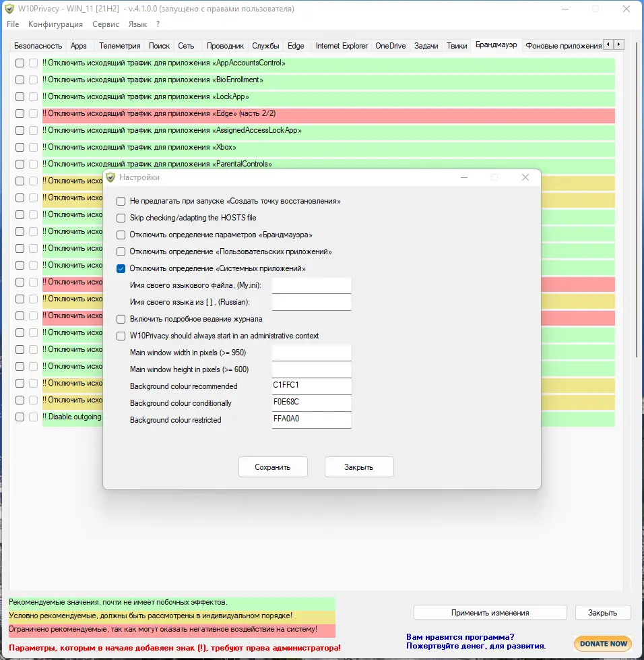Minimize the Настройки dialog
This screenshot has width=644, height=660.
[x=464, y=177]
